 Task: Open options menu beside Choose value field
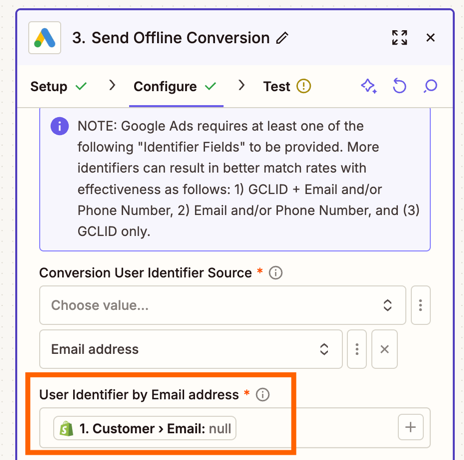pos(421,305)
